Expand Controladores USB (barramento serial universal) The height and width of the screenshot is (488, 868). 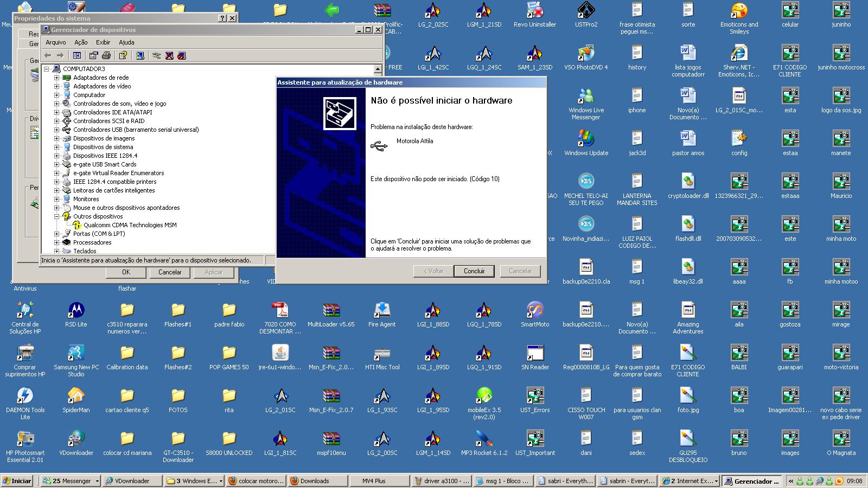56,130
